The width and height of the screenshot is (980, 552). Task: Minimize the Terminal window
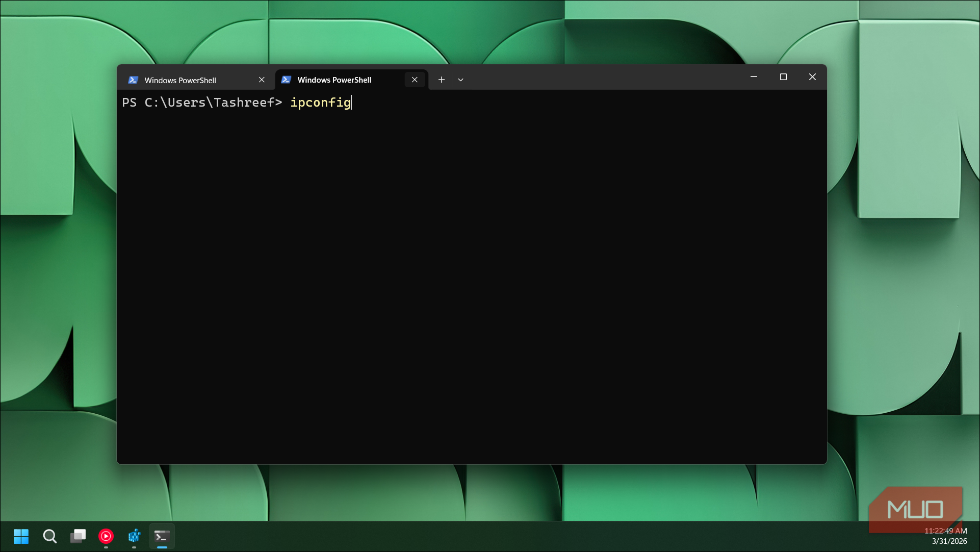(x=754, y=77)
